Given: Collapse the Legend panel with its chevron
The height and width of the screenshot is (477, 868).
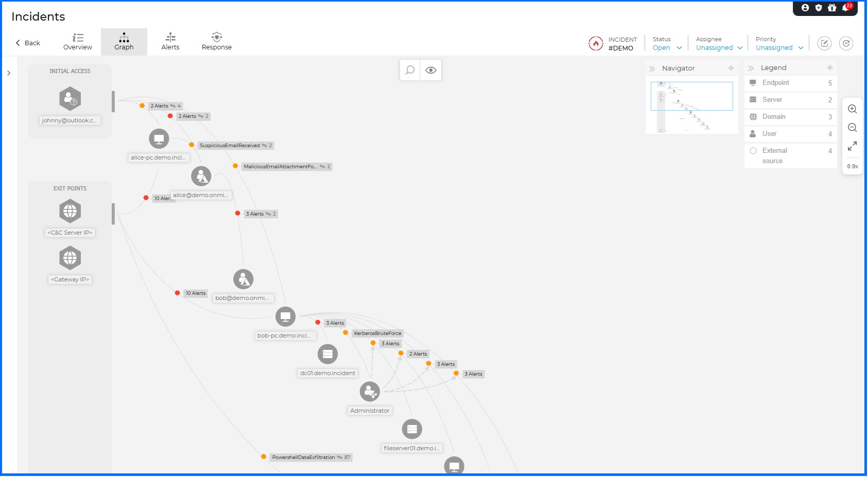Looking at the screenshot, I should pyautogui.click(x=751, y=67).
